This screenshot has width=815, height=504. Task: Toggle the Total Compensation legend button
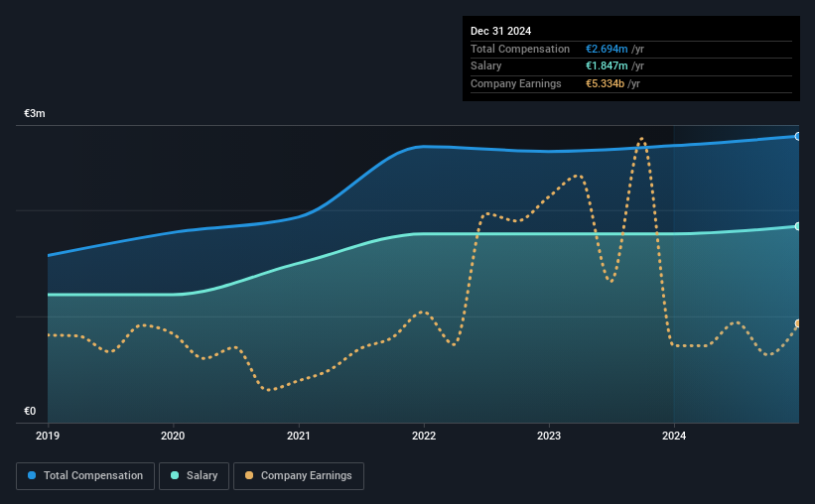(x=85, y=476)
